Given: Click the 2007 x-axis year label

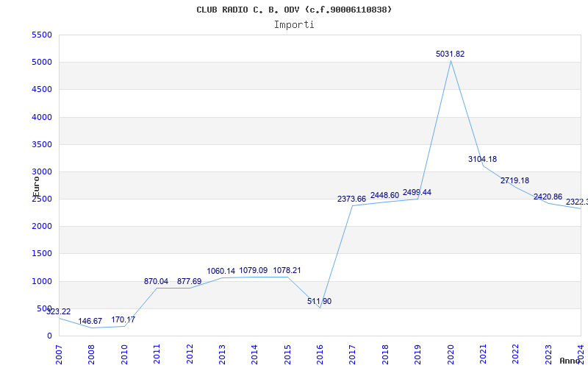Looking at the screenshot, I should pos(59,355).
